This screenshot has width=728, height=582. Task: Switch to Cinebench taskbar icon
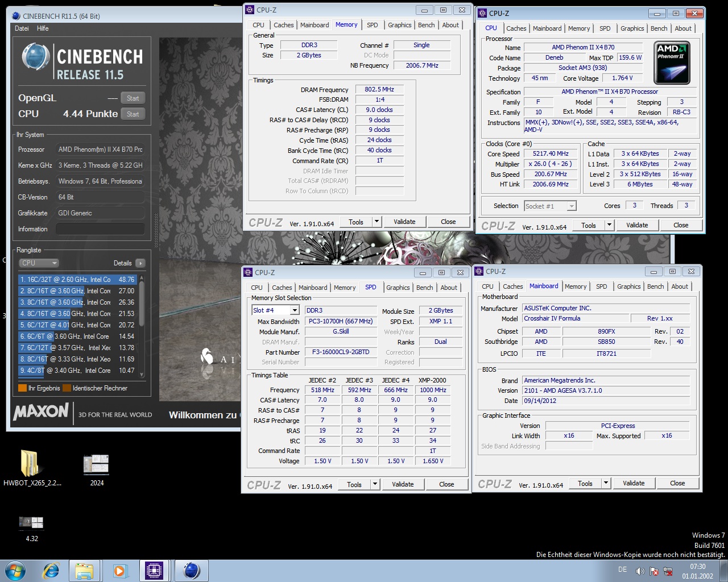(x=191, y=570)
